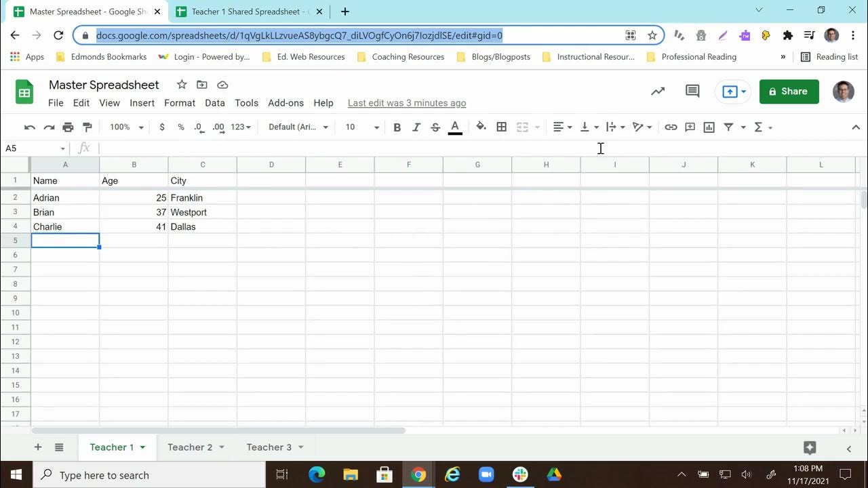Screen dimensions: 868x488
Task: Open the Functions sigma menu
Action: 763,127
